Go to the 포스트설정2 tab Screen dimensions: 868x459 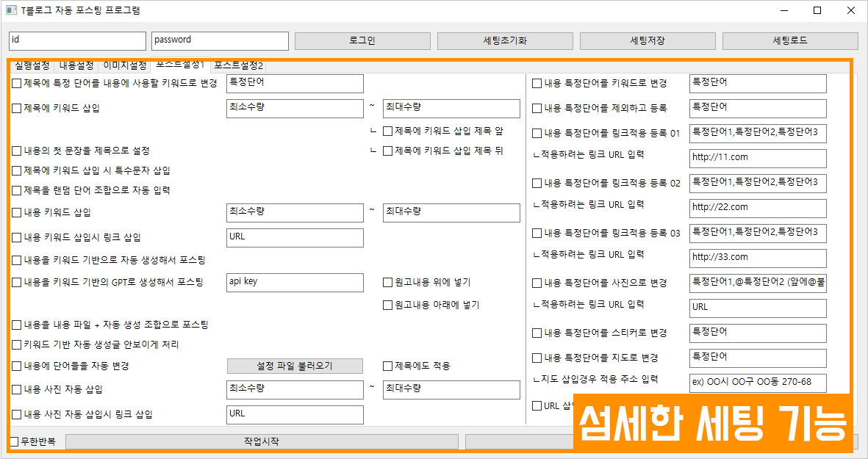(x=238, y=66)
